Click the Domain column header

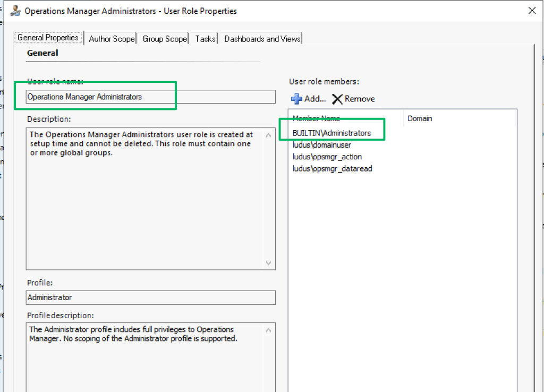tap(459, 118)
